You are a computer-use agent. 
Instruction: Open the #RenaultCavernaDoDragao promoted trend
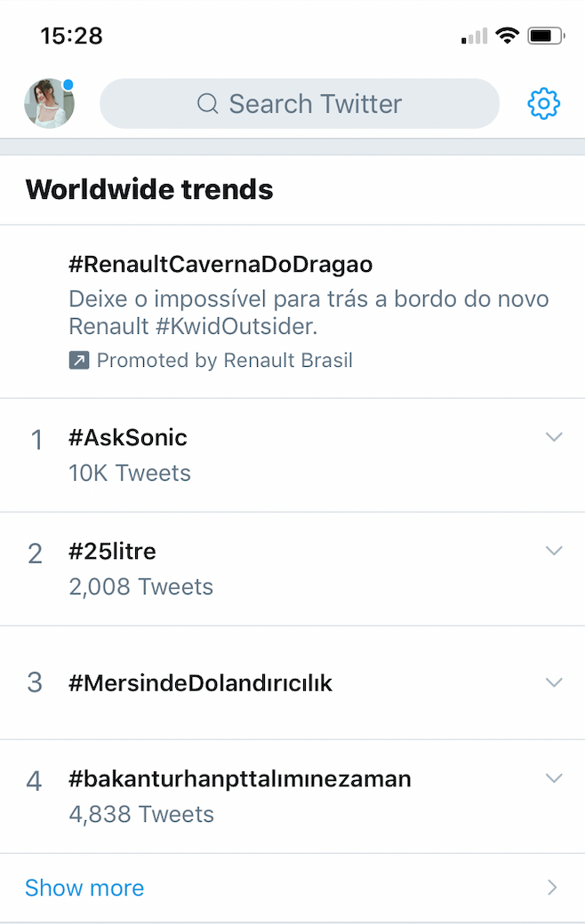220,264
